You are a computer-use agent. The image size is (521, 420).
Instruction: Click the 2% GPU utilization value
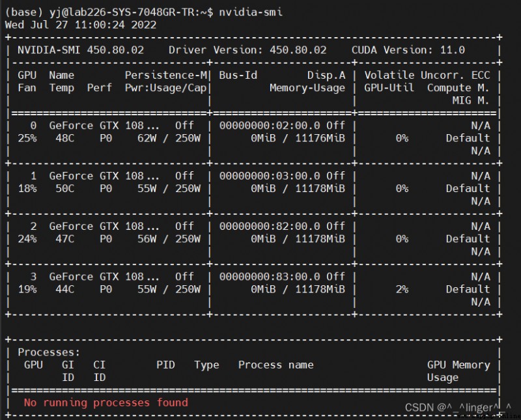[402, 289]
